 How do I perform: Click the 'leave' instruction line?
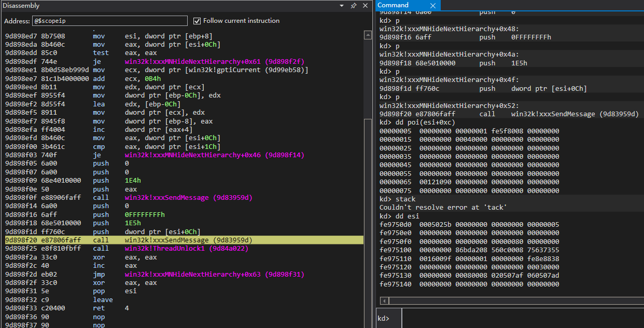(x=184, y=300)
